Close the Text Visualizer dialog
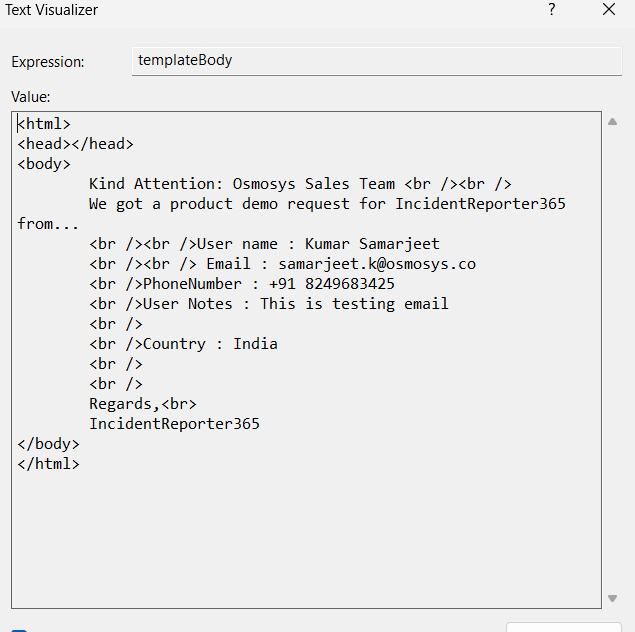Screen dimensions: 635x632 click(609, 10)
